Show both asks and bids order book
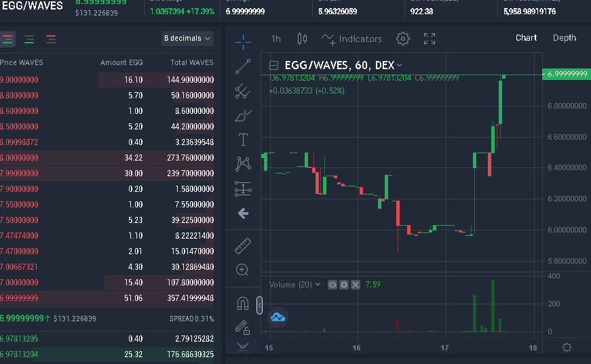This screenshot has width=591, height=364. click(x=7, y=39)
